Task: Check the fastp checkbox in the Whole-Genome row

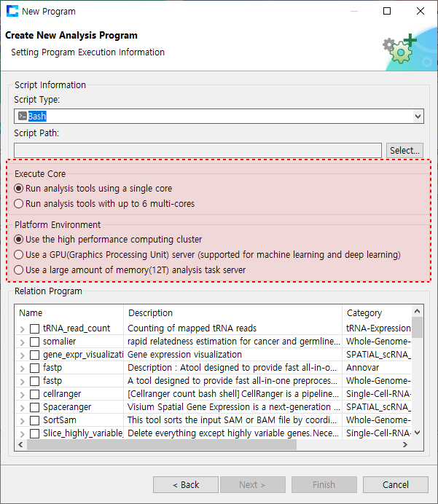Action: click(x=34, y=381)
